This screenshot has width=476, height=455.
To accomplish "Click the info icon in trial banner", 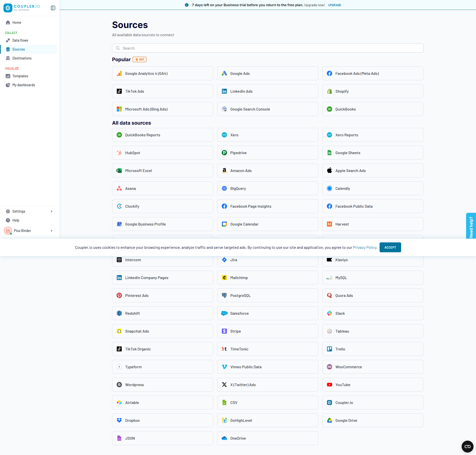I will (187, 5).
